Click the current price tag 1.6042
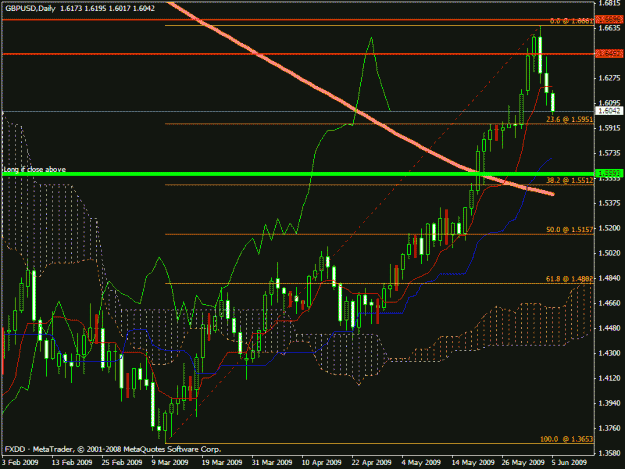This screenshot has height=469, width=625. [x=609, y=111]
